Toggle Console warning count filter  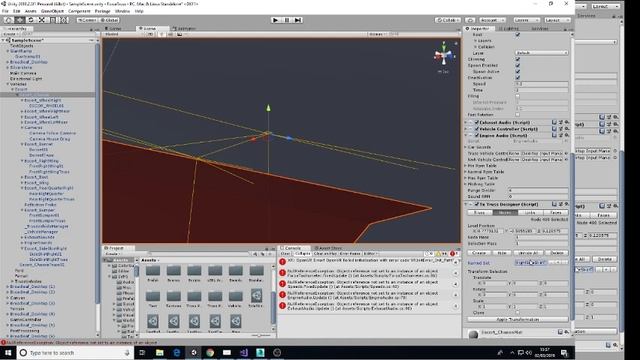point(442,253)
